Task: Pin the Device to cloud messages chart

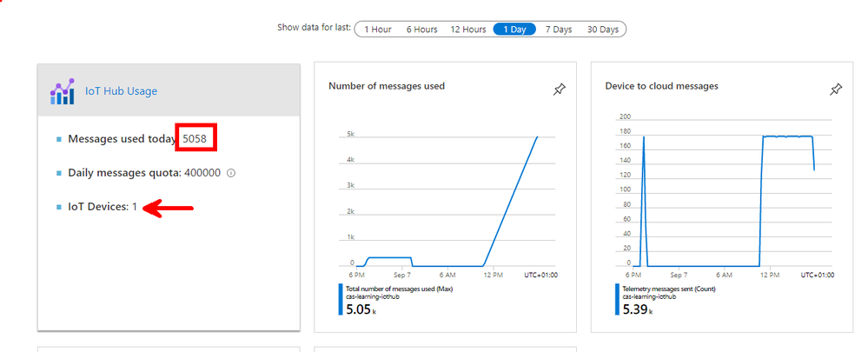Action: click(x=837, y=90)
